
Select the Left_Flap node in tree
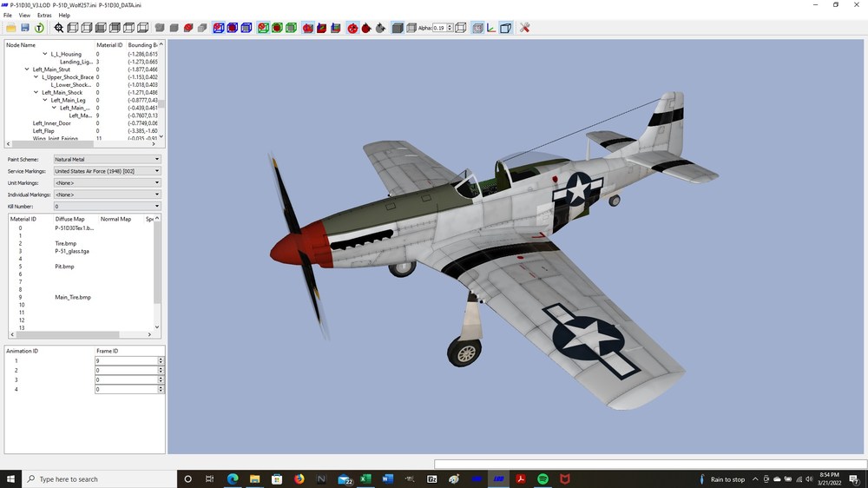(x=43, y=131)
